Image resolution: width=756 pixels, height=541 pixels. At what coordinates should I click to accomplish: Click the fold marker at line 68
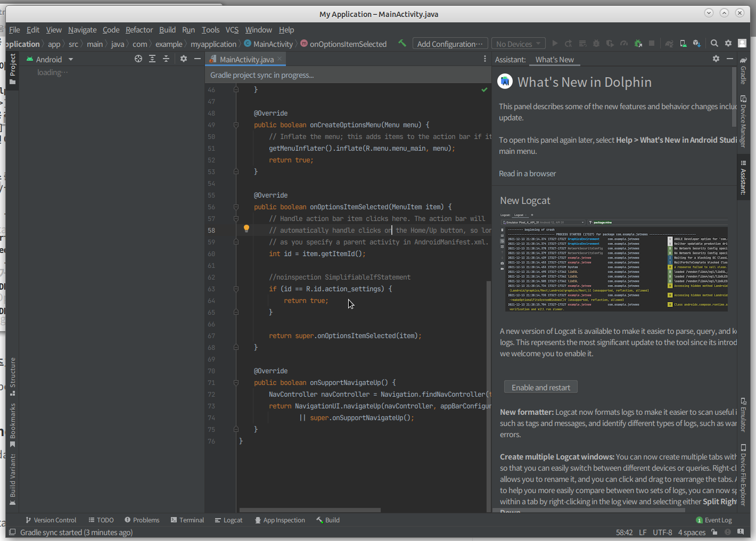(236, 348)
